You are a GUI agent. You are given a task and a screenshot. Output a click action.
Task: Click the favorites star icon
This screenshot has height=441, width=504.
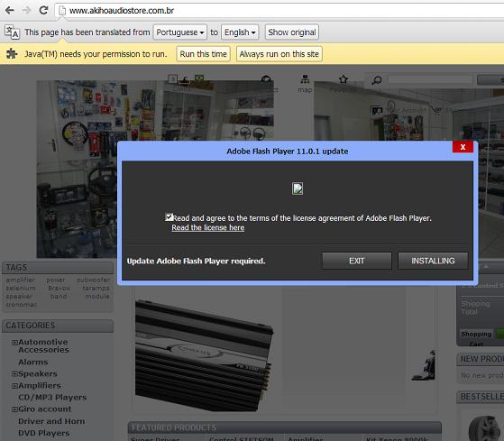pyautogui.click(x=343, y=79)
